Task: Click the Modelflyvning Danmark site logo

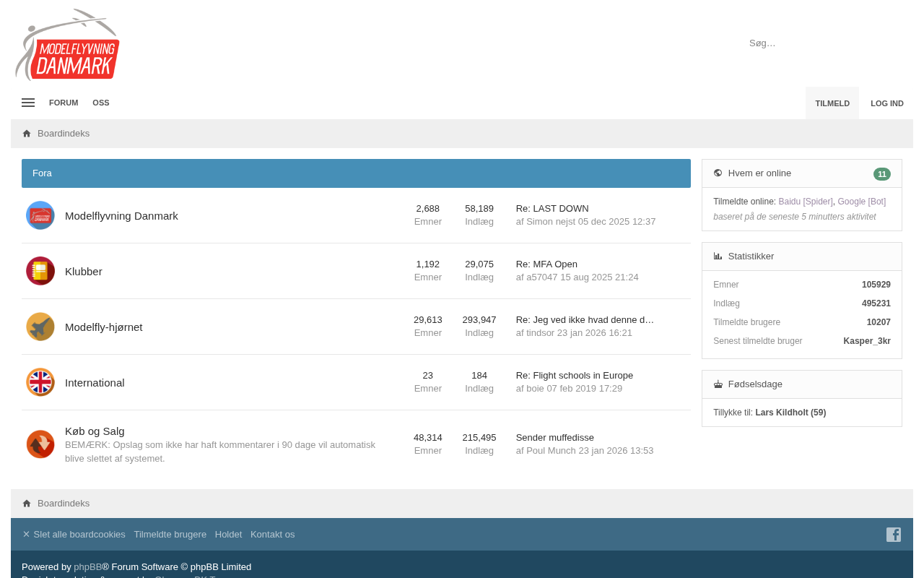Action: [68, 45]
